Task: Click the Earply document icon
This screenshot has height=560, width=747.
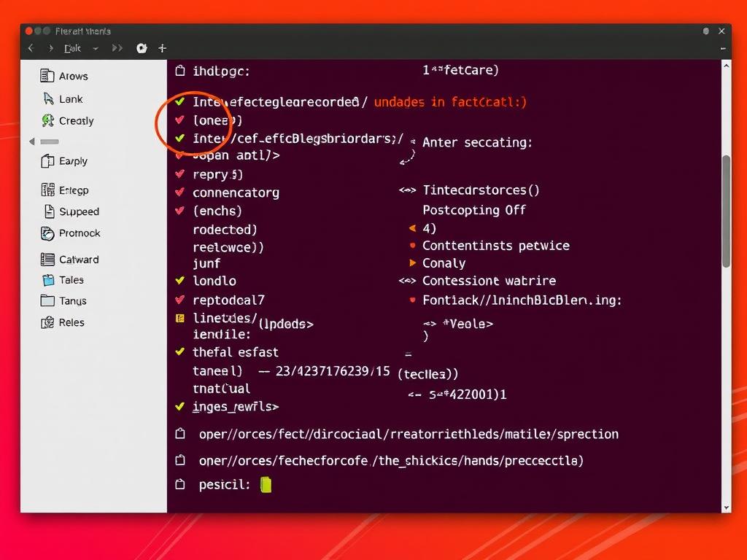Action: [x=48, y=161]
